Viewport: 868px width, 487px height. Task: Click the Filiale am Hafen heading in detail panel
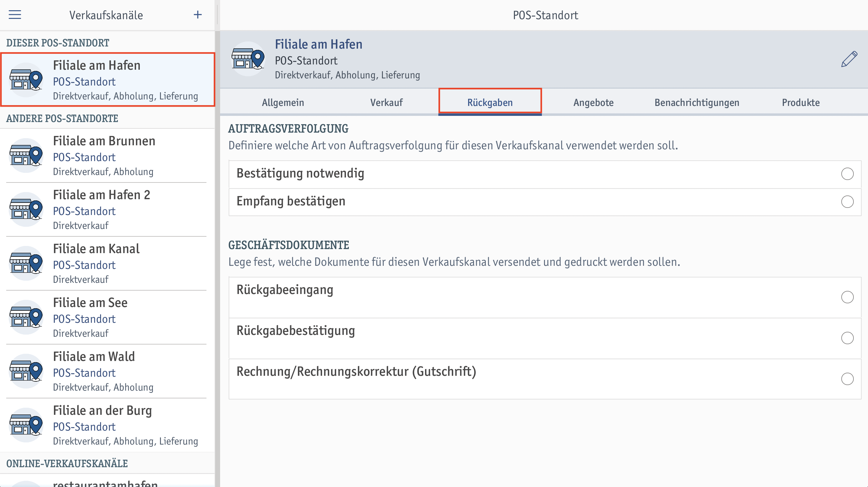click(318, 45)
